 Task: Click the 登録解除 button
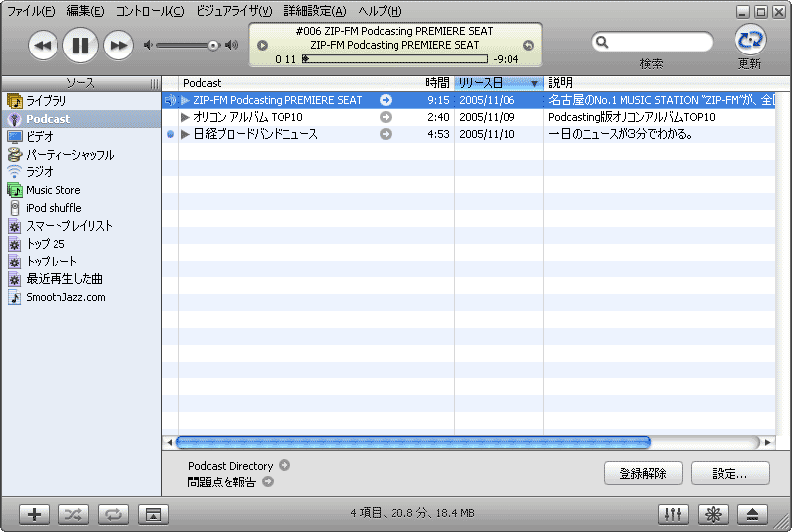(643, 474)
